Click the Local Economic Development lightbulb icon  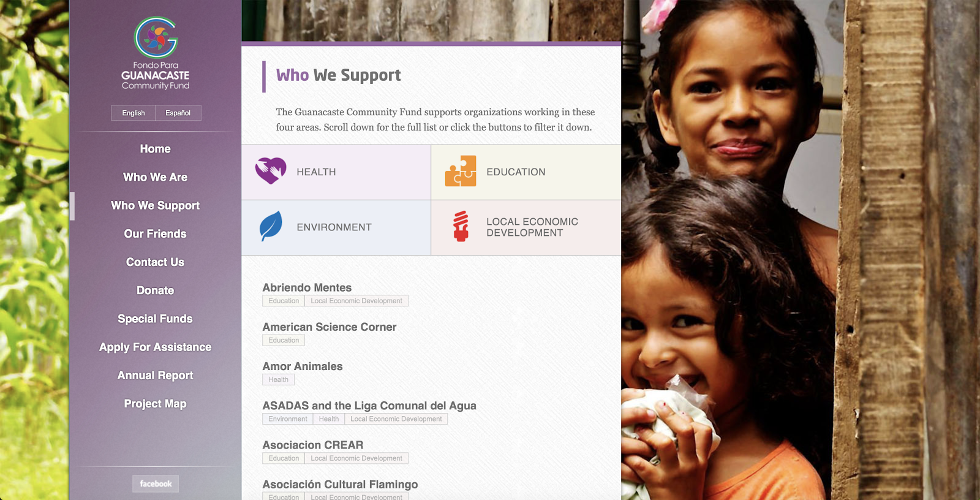pos(461,226)
